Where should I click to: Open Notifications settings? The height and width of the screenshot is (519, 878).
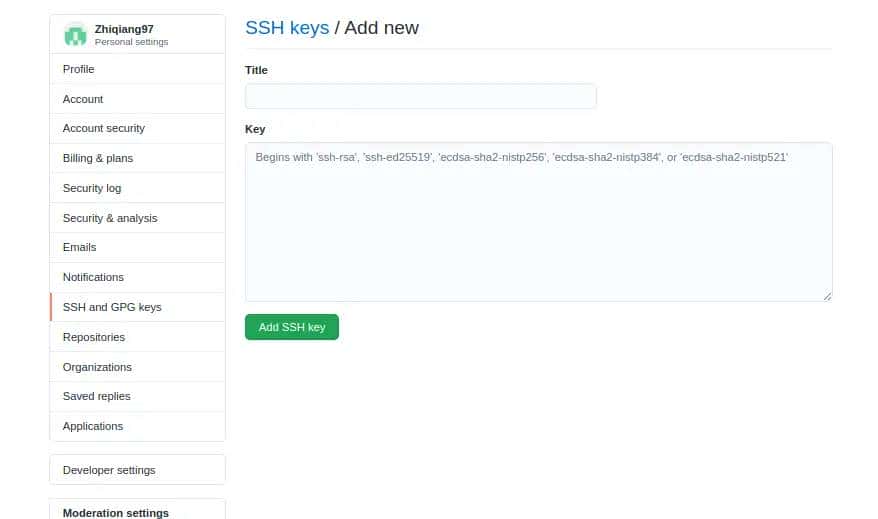pyautogui.click(x=93, y=277)
